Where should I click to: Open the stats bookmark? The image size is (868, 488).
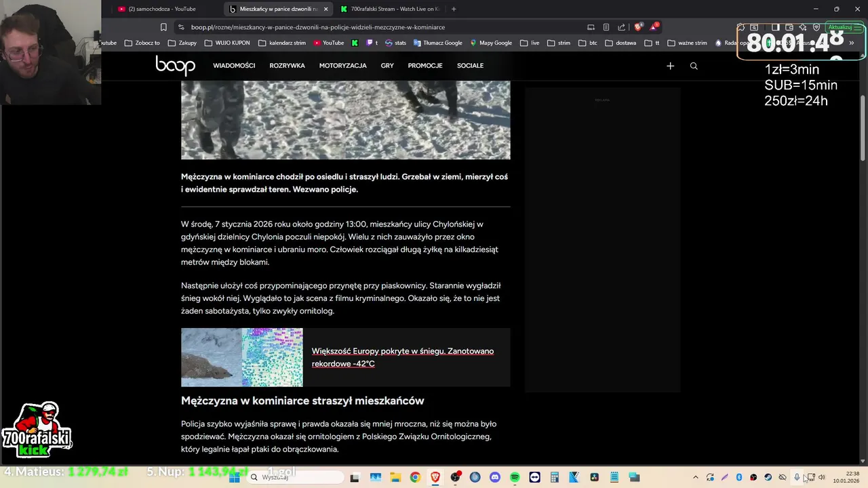coord(395,43)
